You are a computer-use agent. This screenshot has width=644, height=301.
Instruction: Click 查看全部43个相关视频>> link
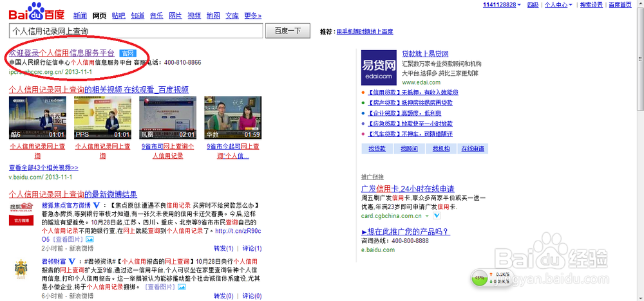point(44,168)
